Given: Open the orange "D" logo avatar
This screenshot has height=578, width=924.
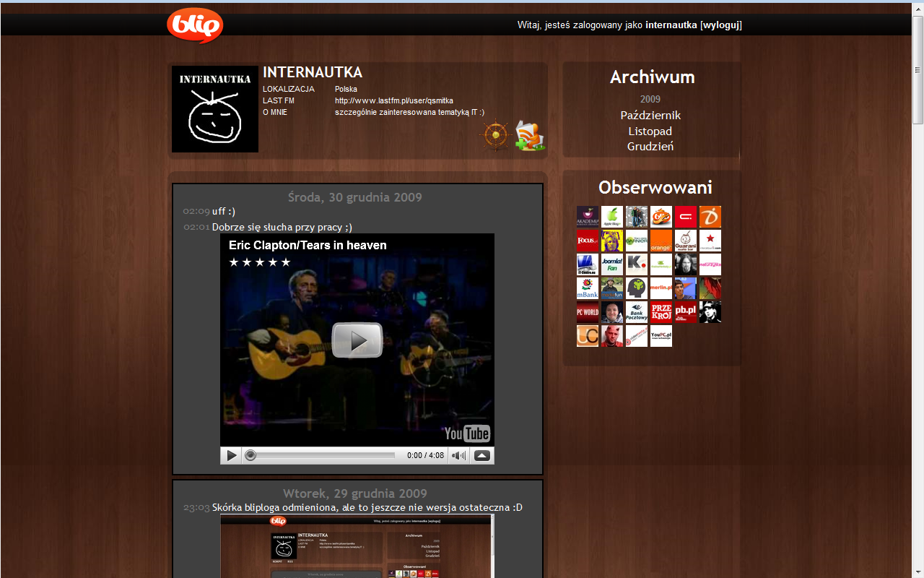Looking at the screenshot, I should click(710, 217).
